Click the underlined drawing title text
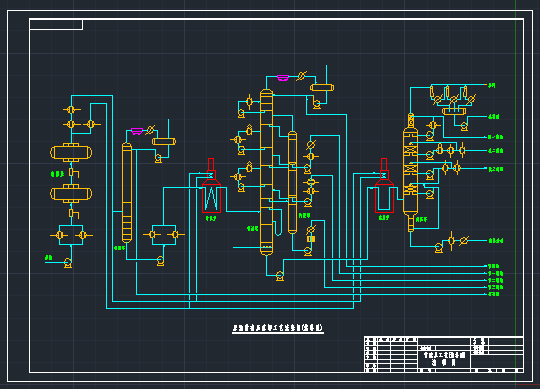 278,328
